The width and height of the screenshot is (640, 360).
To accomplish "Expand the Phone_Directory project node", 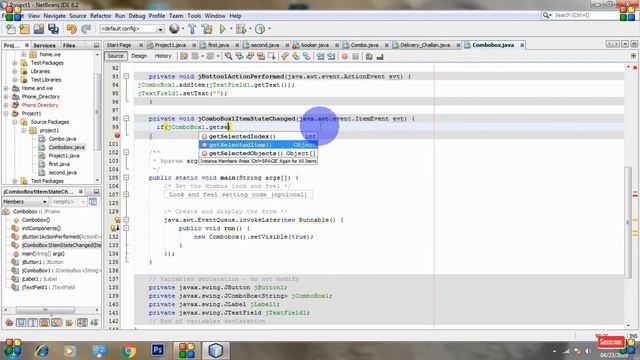I will pos(6,97).
